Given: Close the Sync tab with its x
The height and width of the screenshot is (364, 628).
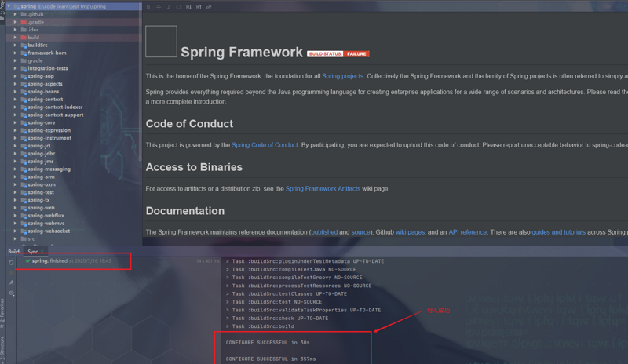Looking at the screenshot, I should 42,252.
